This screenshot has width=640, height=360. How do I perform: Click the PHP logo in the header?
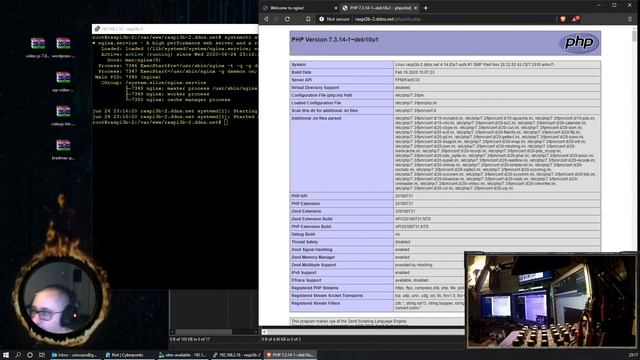coord(579,42)
